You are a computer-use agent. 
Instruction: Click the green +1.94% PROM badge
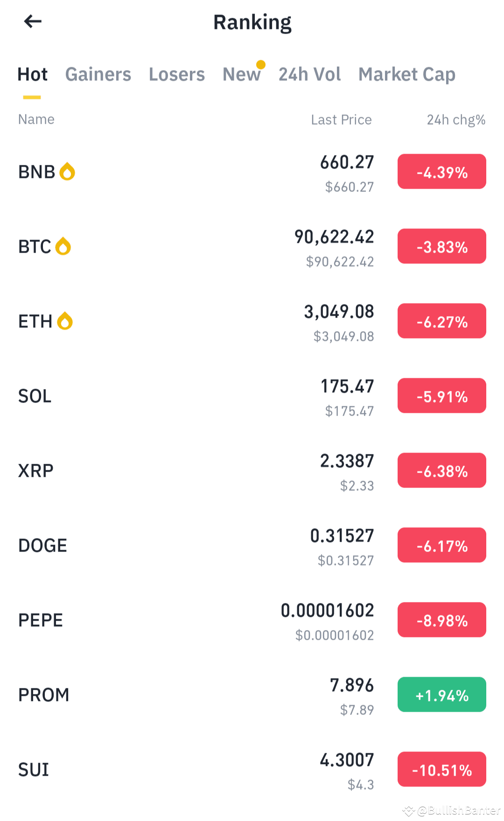[x=442, y=694]
